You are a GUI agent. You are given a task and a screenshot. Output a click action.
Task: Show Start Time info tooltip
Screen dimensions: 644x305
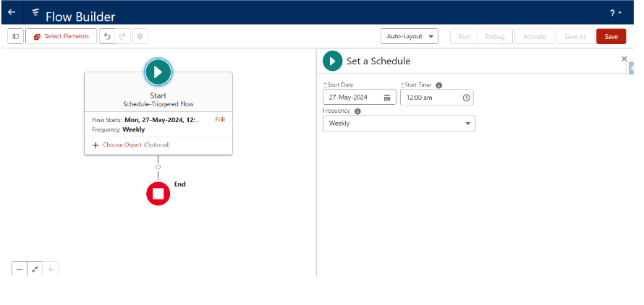438,85
